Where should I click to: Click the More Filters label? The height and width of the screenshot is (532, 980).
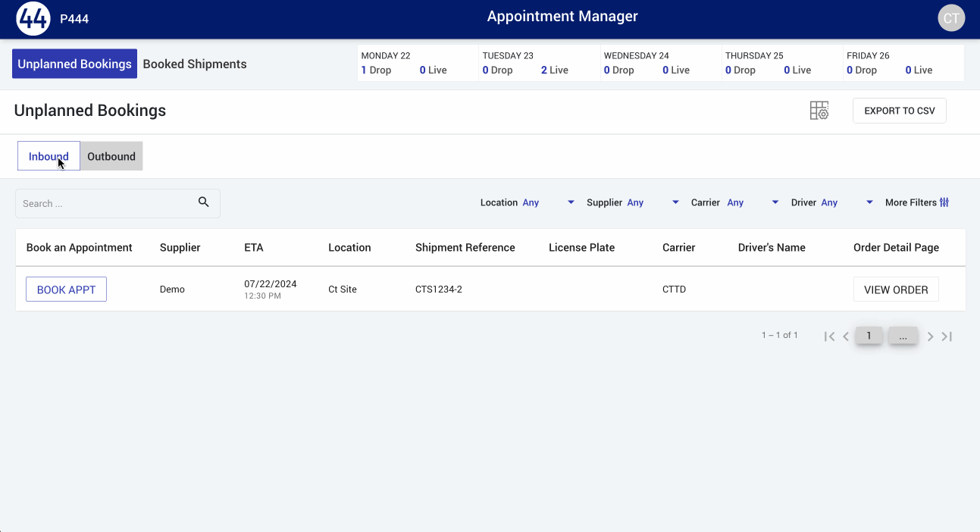(x=911, y=202)
